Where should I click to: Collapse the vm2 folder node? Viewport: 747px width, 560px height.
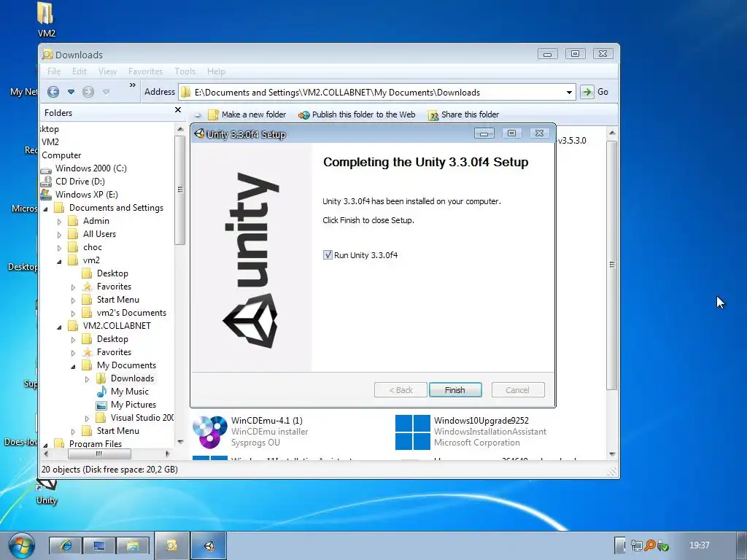coord(60,261)
